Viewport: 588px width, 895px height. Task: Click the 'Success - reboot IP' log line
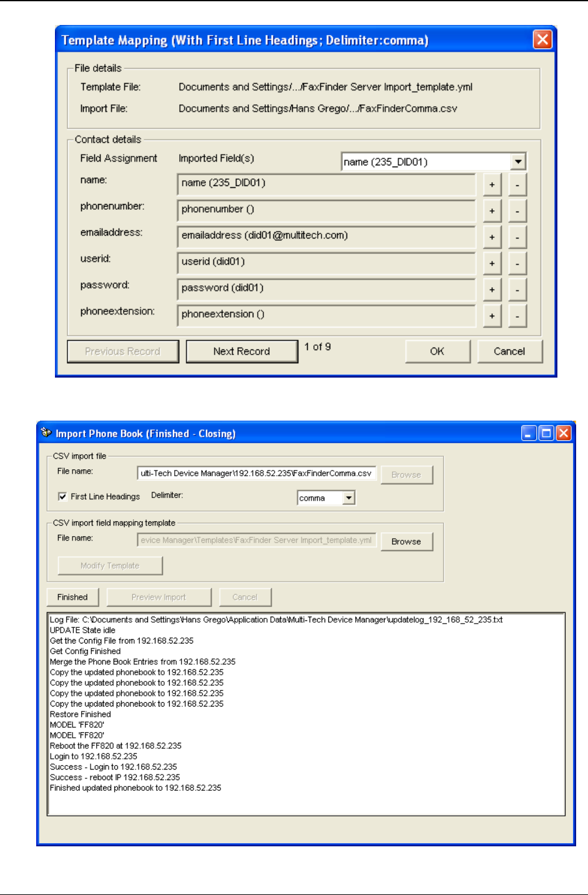coord(115,778)
